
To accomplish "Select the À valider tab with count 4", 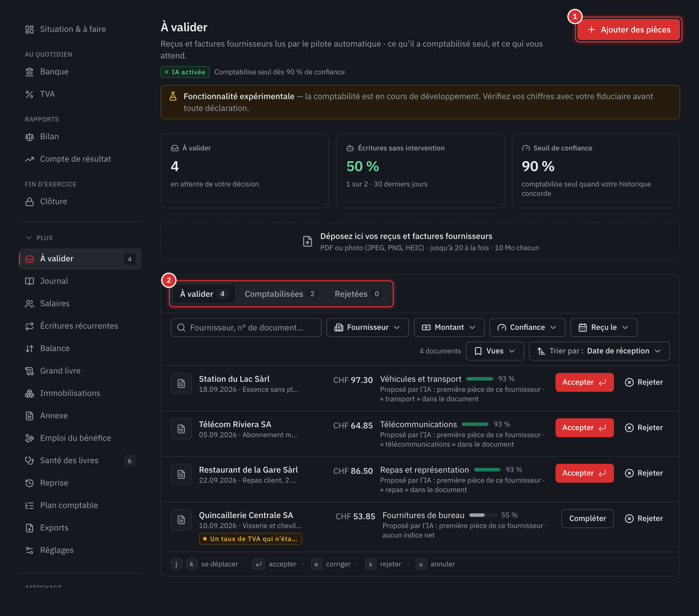I will tap(204, 294).
